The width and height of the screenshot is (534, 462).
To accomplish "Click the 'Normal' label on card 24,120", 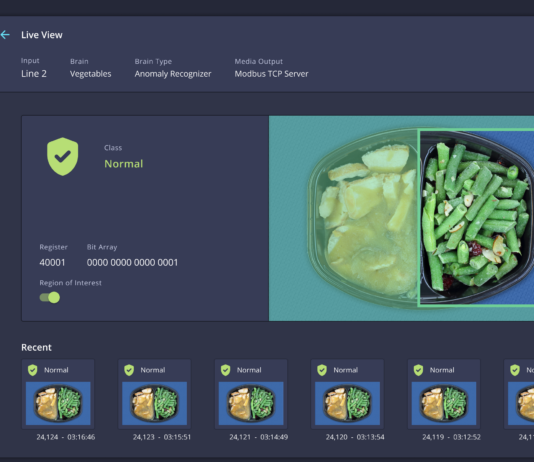I will click(346, 370).
